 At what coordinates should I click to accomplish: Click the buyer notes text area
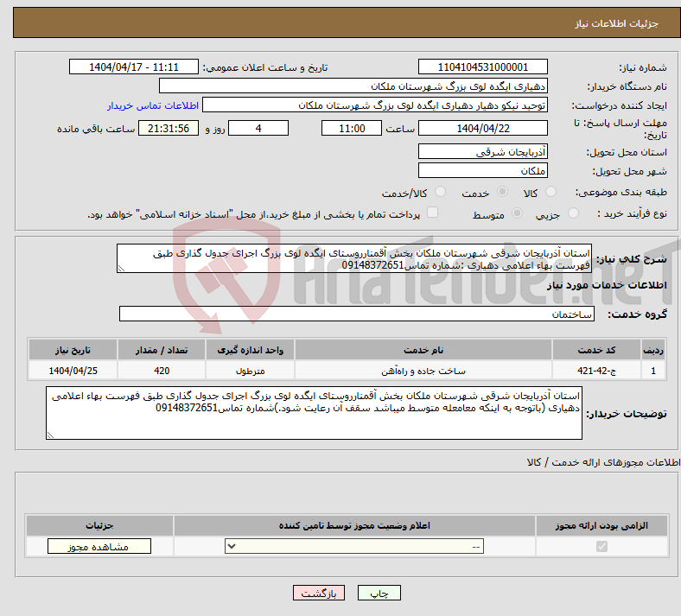[314, 413]
